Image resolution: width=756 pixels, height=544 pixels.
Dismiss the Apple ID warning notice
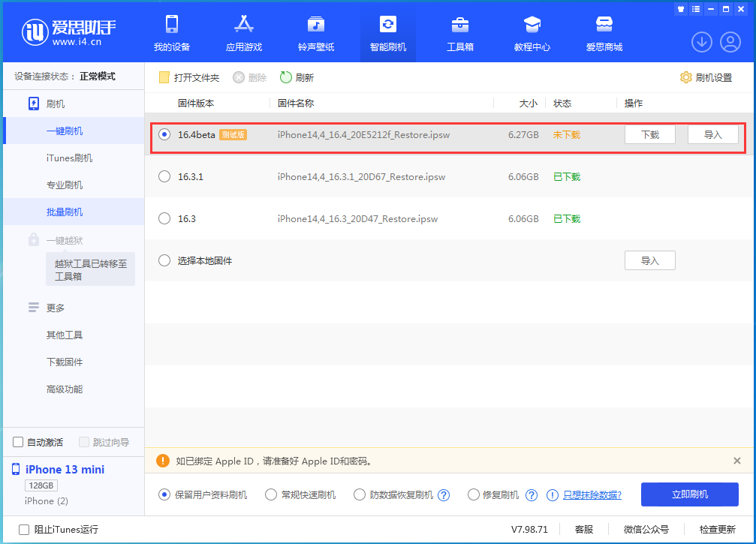(736, 461)
